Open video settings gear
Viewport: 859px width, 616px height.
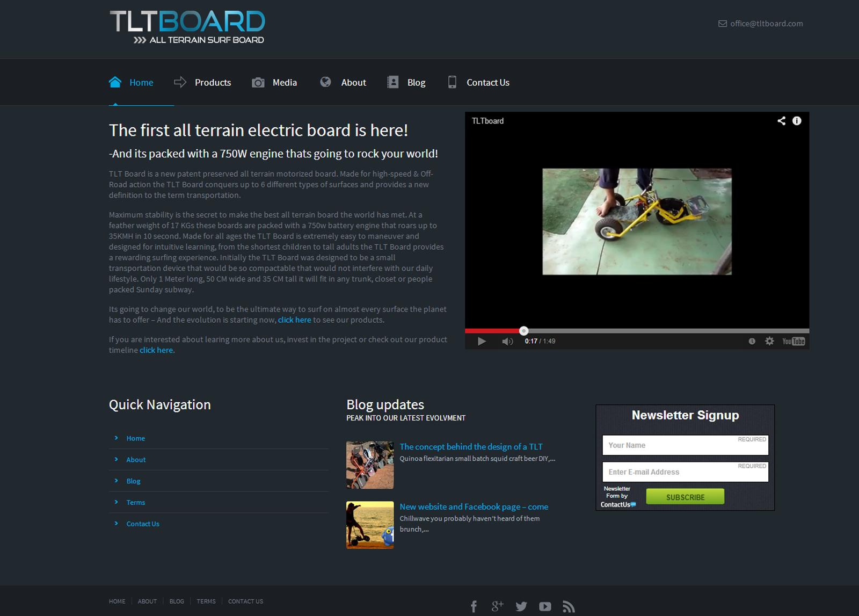(x=769, y=341)
